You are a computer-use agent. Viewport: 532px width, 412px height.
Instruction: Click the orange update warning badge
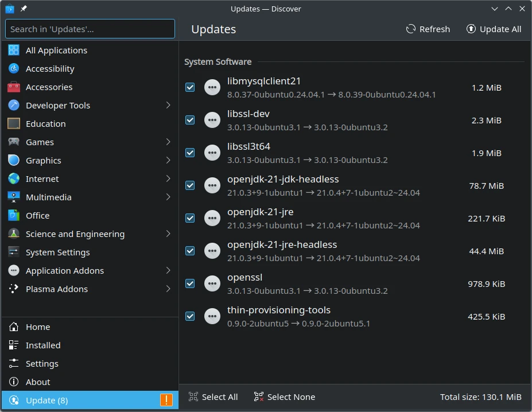(x=166, y=400)
